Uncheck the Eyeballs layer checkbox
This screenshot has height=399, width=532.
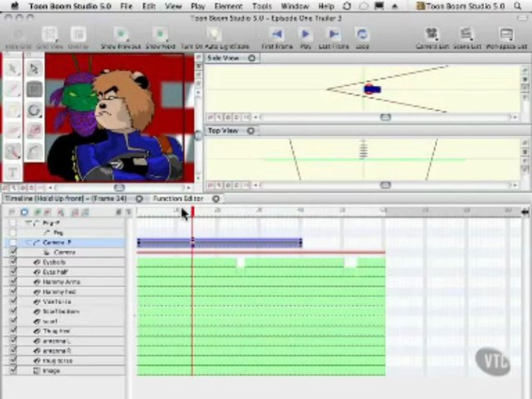point(13,262)
